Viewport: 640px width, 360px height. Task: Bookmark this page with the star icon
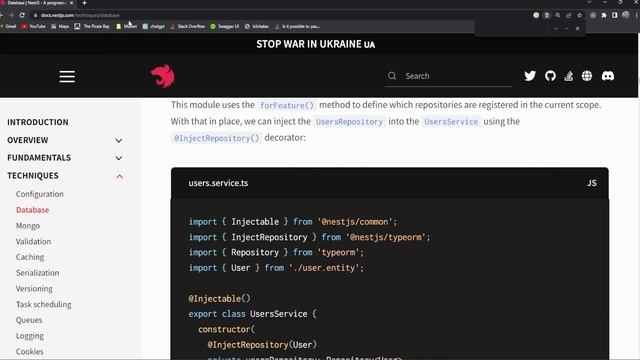click(x=580, y=15)
